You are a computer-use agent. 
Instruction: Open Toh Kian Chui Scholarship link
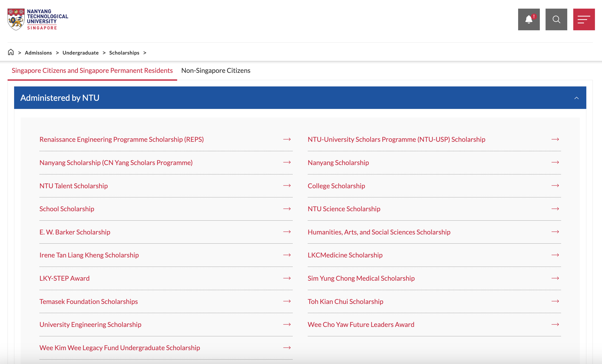[345, 302]
